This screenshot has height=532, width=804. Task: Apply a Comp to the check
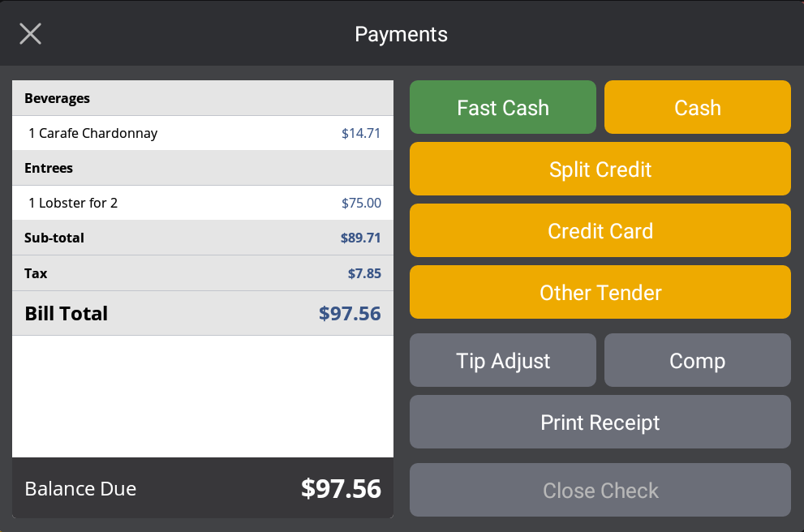[x=697, y=359]
